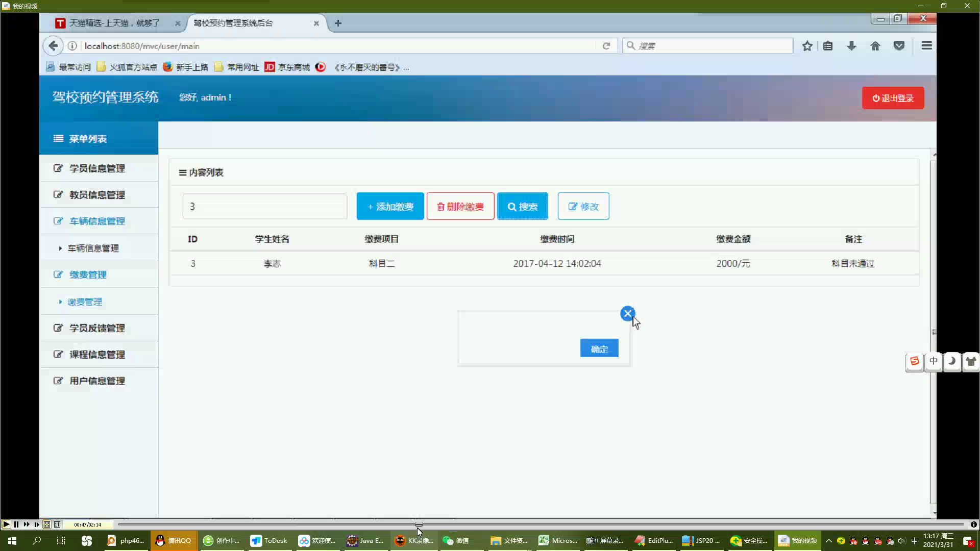980x551 pixels.
Task: Open 教员信息管理 menu item
Action: pos(99,195)
